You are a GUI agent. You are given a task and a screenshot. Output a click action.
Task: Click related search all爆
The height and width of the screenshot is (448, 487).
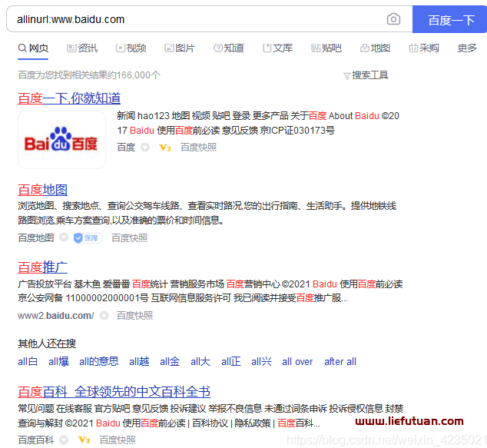(58, 362)
